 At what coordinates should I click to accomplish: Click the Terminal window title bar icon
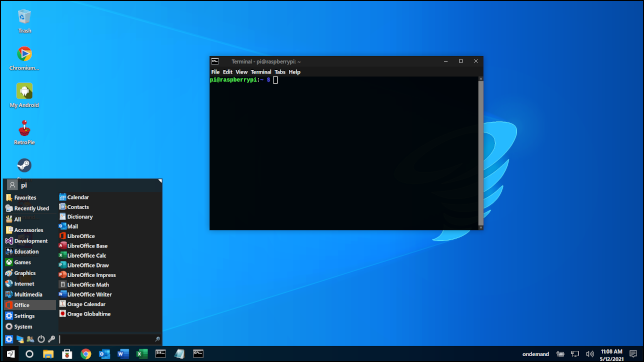(215, 61)
